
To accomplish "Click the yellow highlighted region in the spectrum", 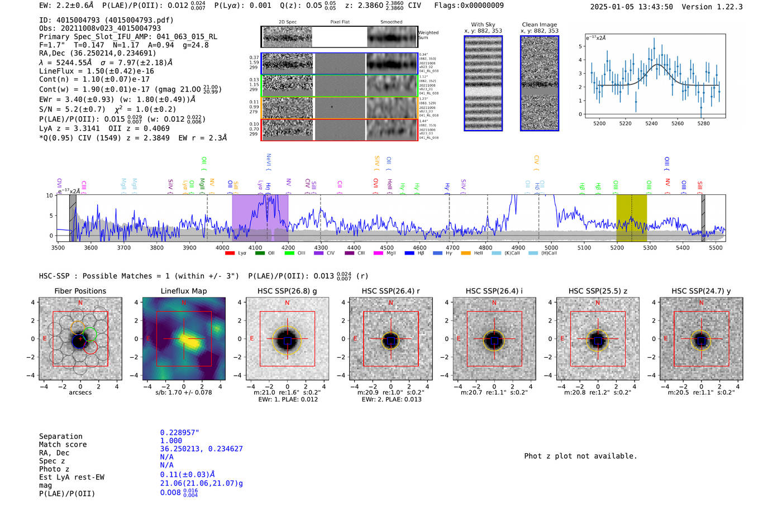I will [x=632, y=218].
